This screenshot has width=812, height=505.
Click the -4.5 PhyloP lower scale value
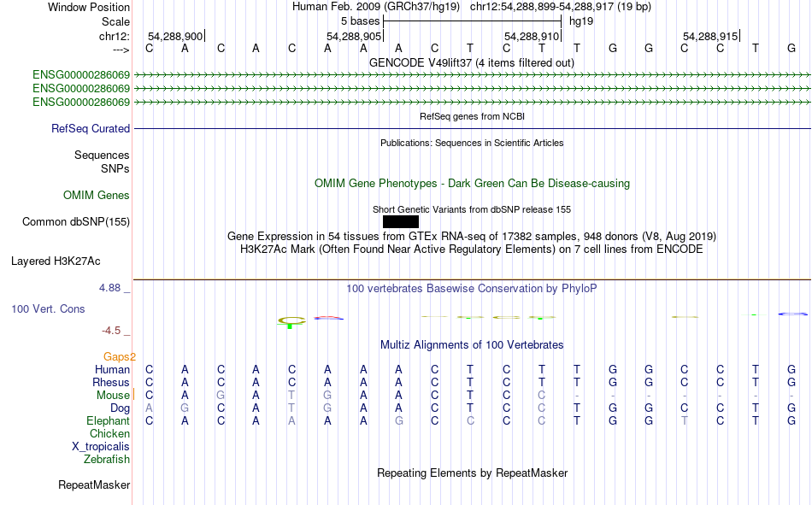coord(111,331)
